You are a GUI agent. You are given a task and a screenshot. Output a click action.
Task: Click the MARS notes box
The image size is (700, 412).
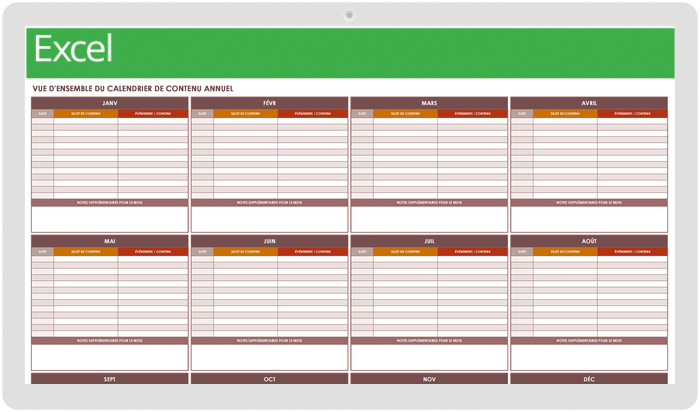[x=429, y=219]
